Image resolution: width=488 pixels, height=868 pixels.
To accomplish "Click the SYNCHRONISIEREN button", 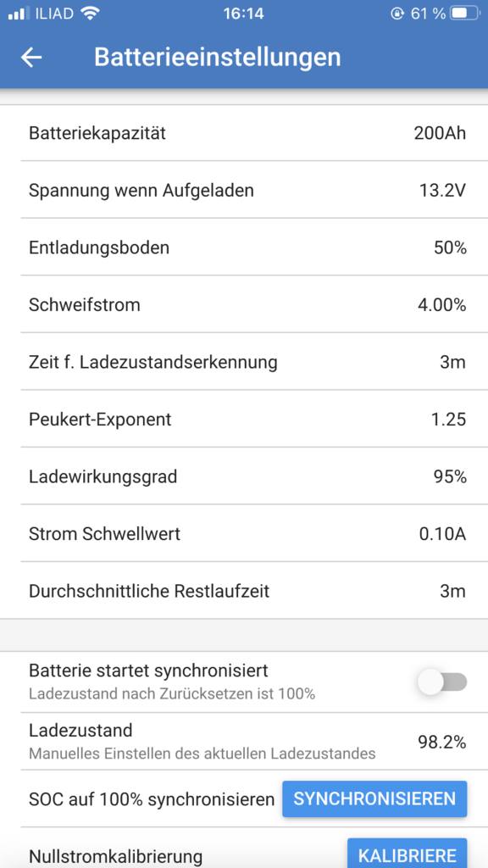I will coord(374,798).
